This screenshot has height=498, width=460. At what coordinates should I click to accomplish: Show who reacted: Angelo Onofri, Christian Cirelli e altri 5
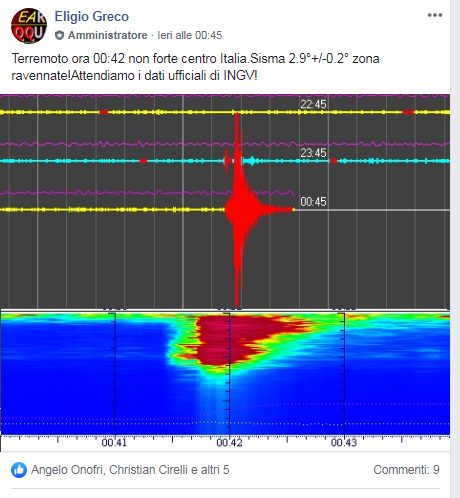click(130, 470)
